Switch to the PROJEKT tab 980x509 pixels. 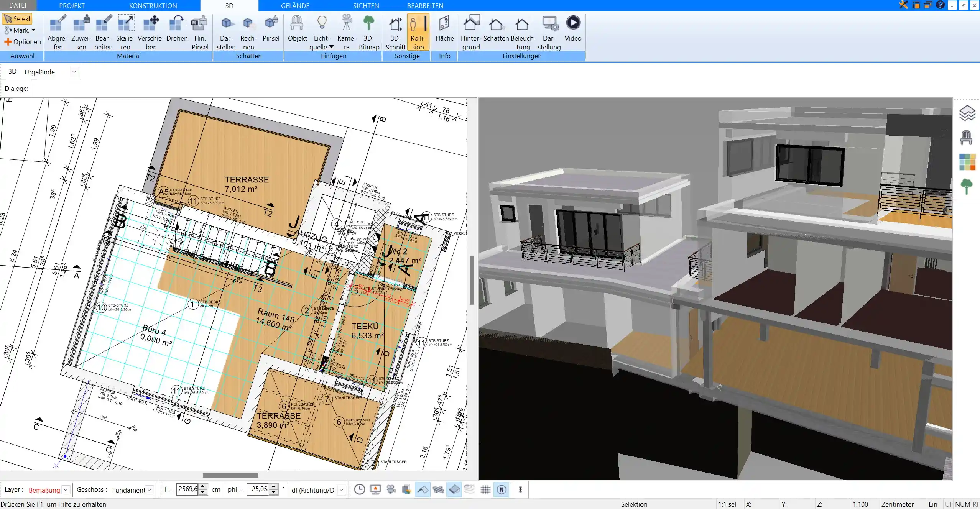click(x=72, y=5)
